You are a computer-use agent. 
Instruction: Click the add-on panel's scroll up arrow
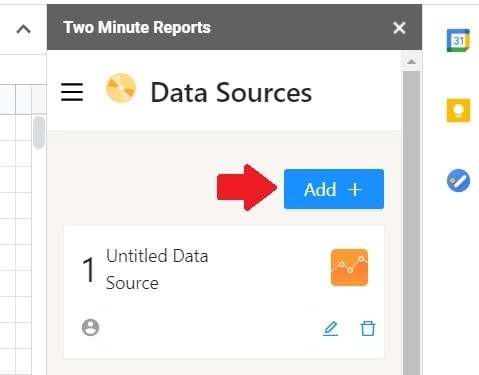(411, 61)
